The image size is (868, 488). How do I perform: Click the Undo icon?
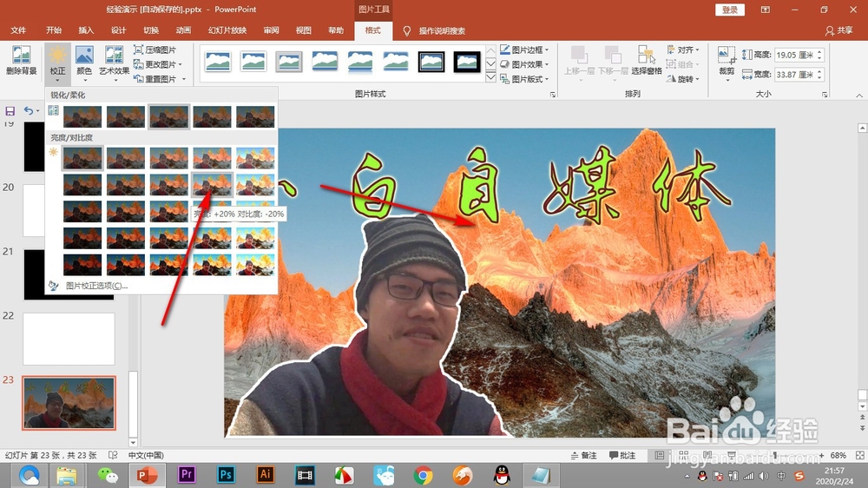click(29, 111)
